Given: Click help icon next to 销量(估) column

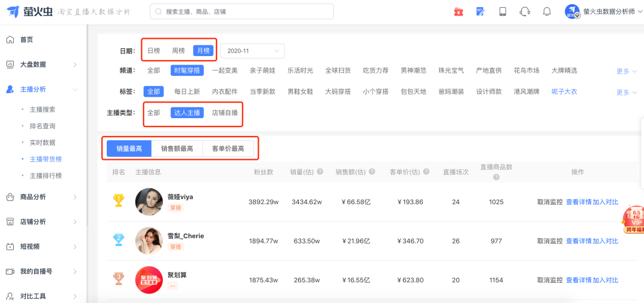Looking at the screenshot, I should [x=320, y=172].
